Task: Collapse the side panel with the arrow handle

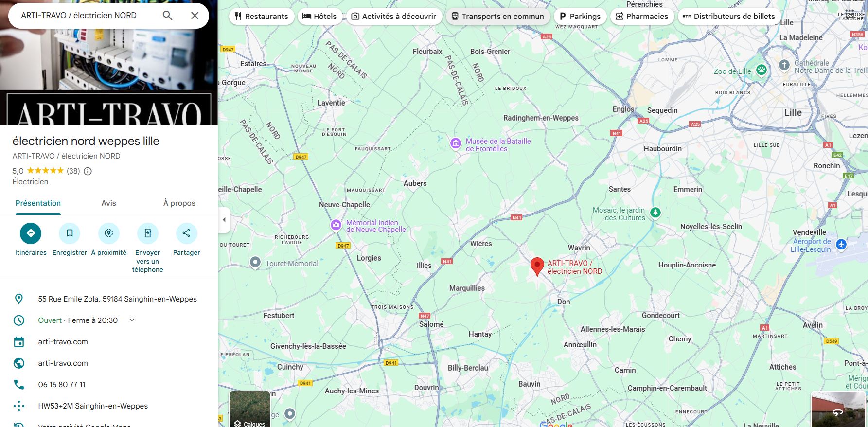Action: (224, 220)
